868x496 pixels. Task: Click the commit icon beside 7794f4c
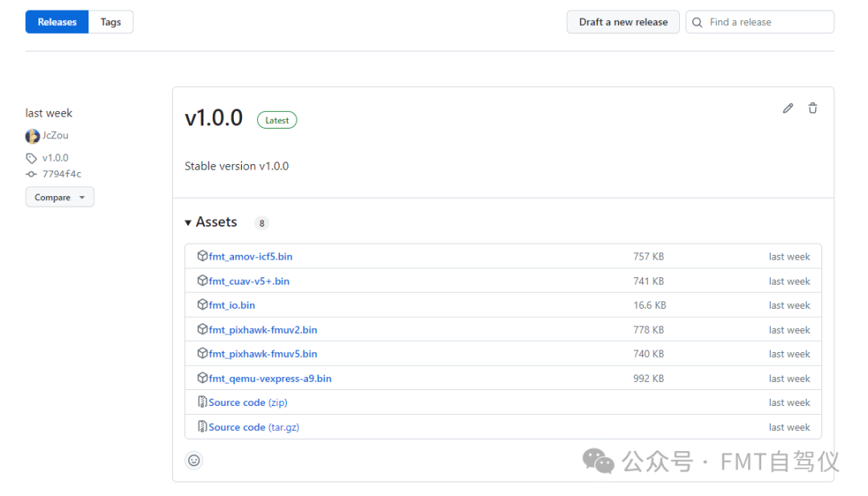(x=31, y=174)
